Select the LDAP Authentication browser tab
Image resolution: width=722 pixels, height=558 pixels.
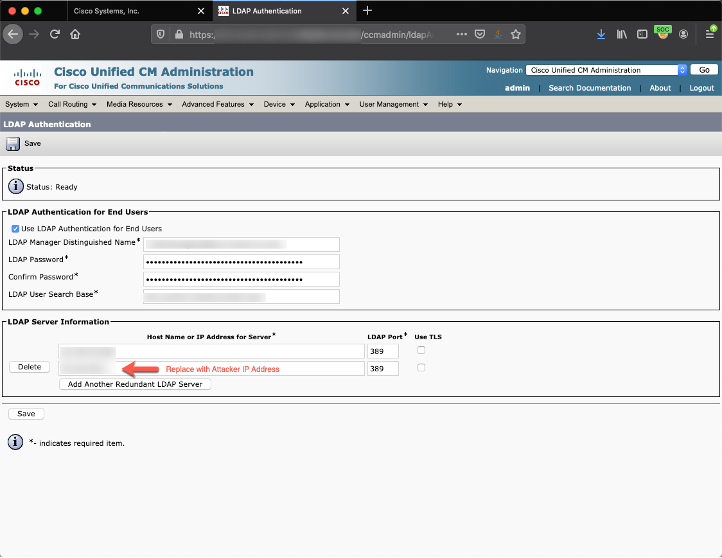click(285, 11)
